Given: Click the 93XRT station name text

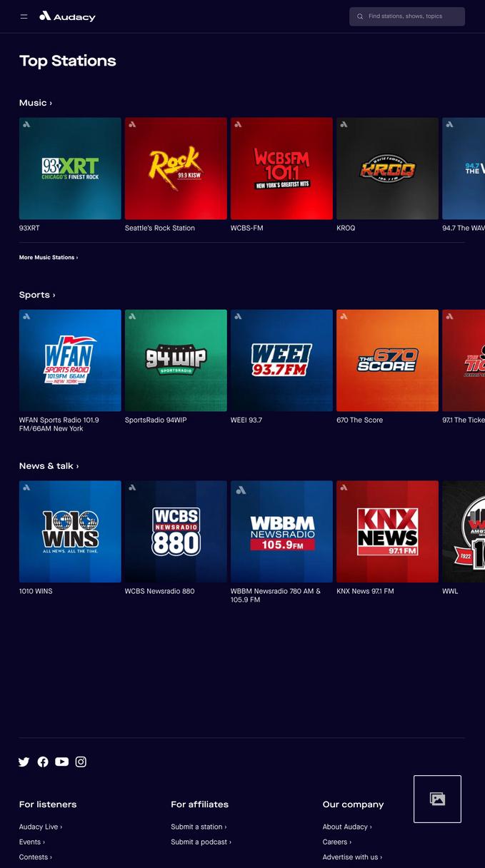Looking at the screenshot, I should click(29, 228).
